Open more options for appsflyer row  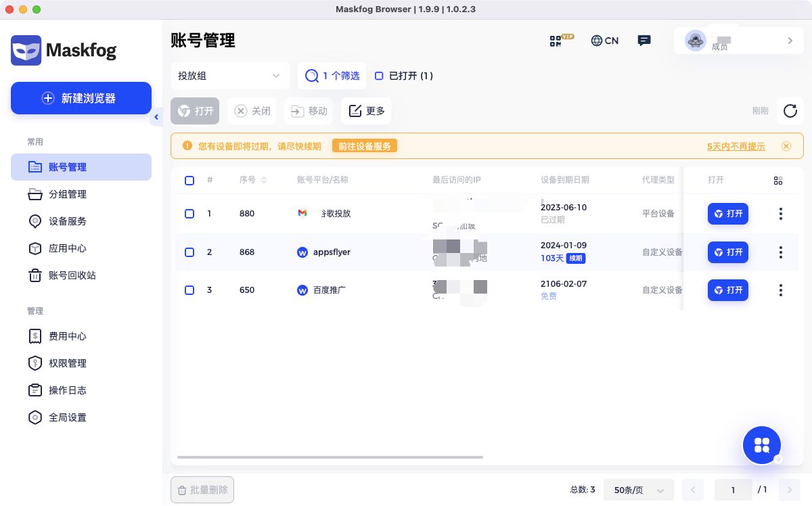coord(781,252)
